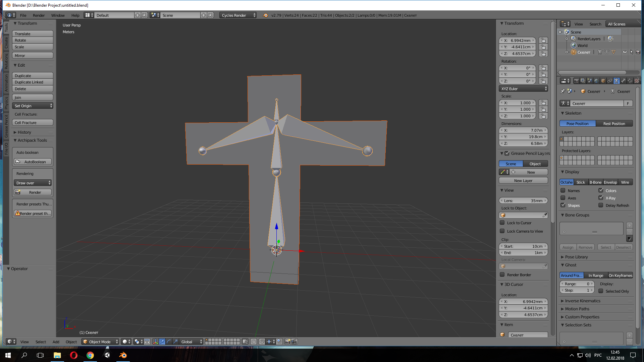Open the Render menu in top bar
Image resolution: width=644 pixels, height=362 pixels.
[x=39, y=15]
